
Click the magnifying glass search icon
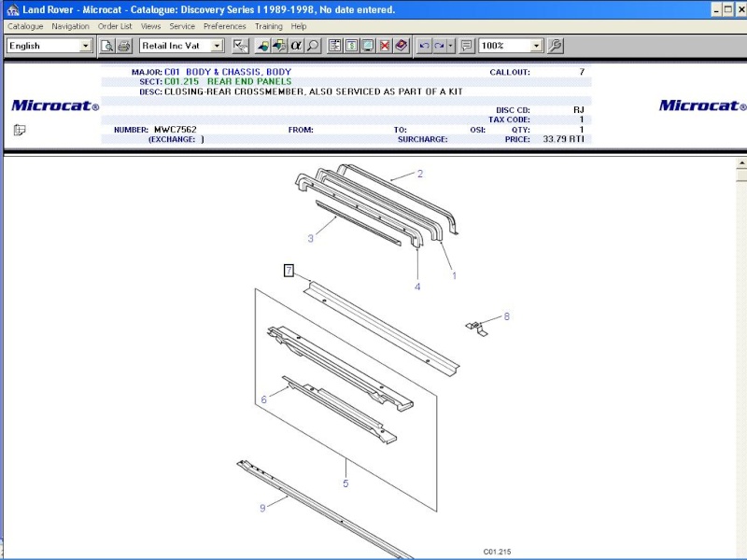tap(313, 46)
